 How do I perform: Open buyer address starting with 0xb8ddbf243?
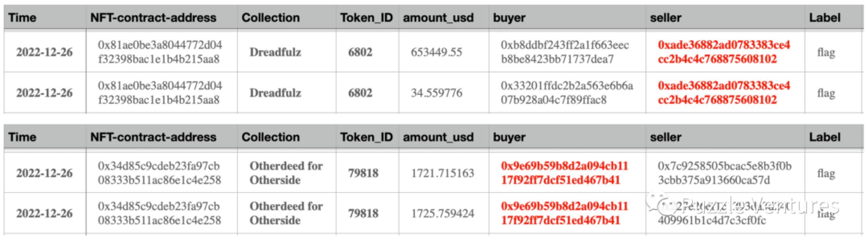click(x=565, y=52)
